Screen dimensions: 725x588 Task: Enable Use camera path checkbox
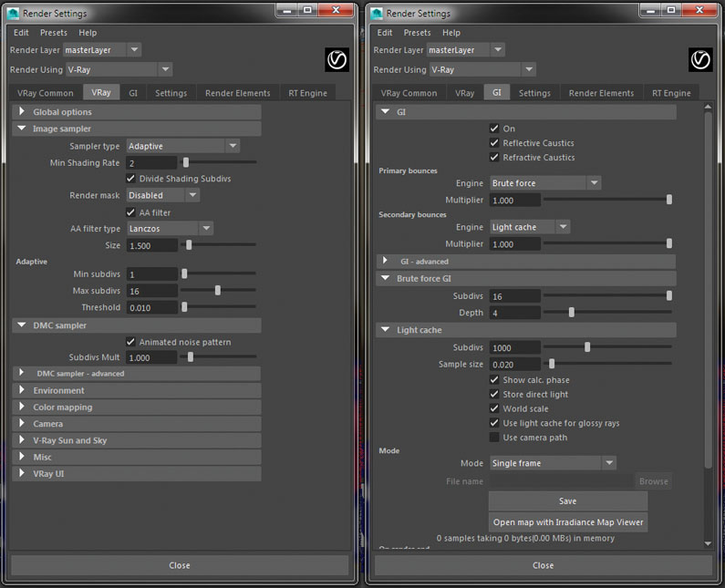click(494, 438)
